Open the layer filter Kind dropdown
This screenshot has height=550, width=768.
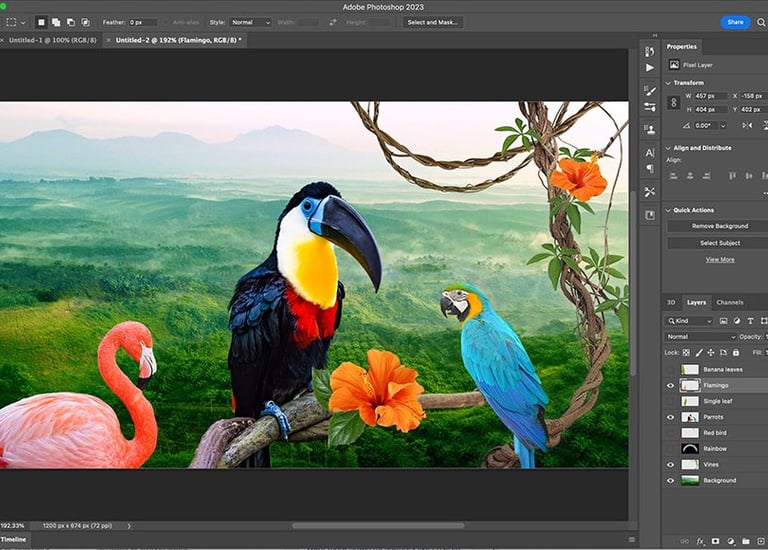coord(689,321)
